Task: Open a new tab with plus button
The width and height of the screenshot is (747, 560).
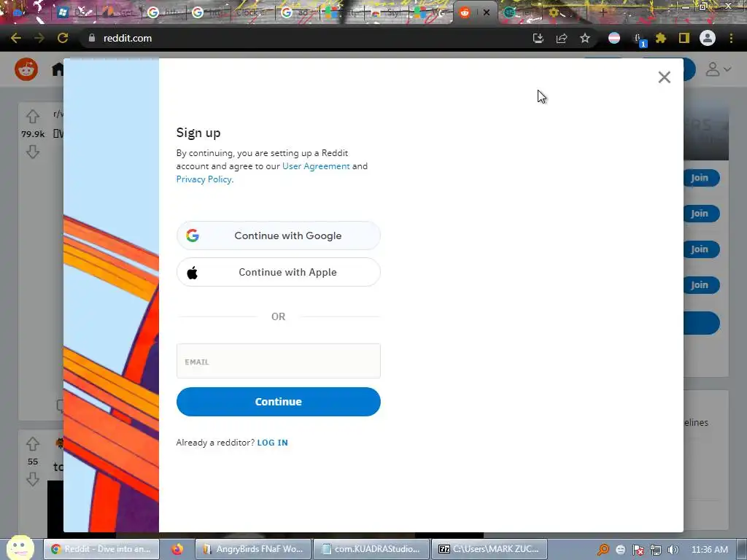Action: pyautogui.click(x=603, y=12)
